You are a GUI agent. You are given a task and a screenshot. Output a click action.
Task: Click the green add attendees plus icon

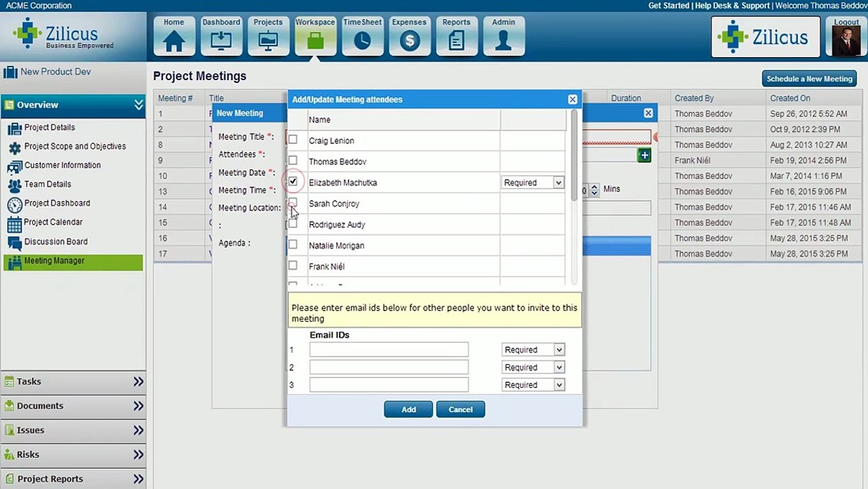coord(644,156)
